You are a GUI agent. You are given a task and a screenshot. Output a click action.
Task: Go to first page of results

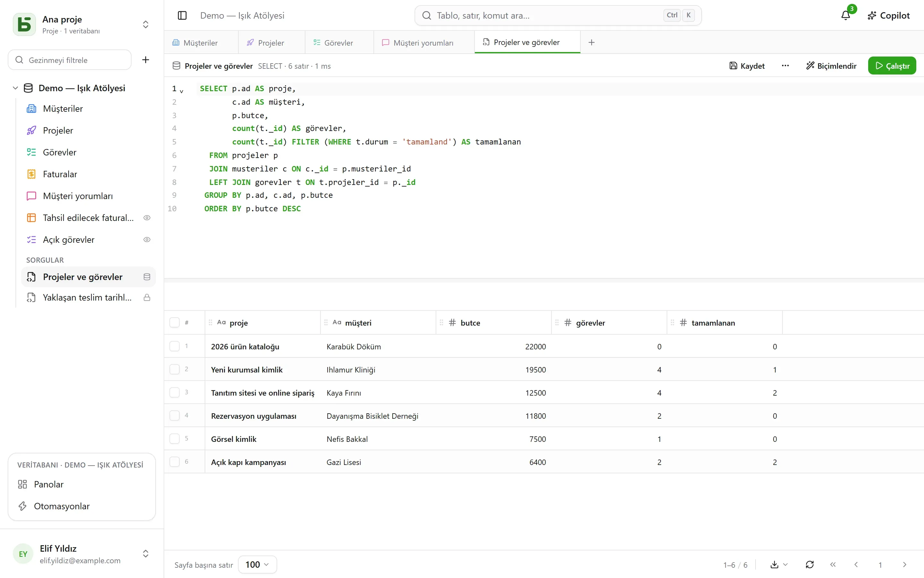coord(833,564)
